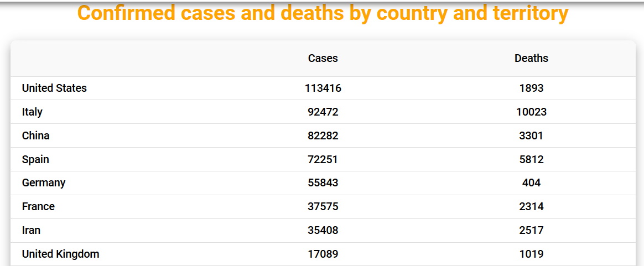Select Spain's deaths value 5812
Screen dimensions: 644x266
[531, 159]
